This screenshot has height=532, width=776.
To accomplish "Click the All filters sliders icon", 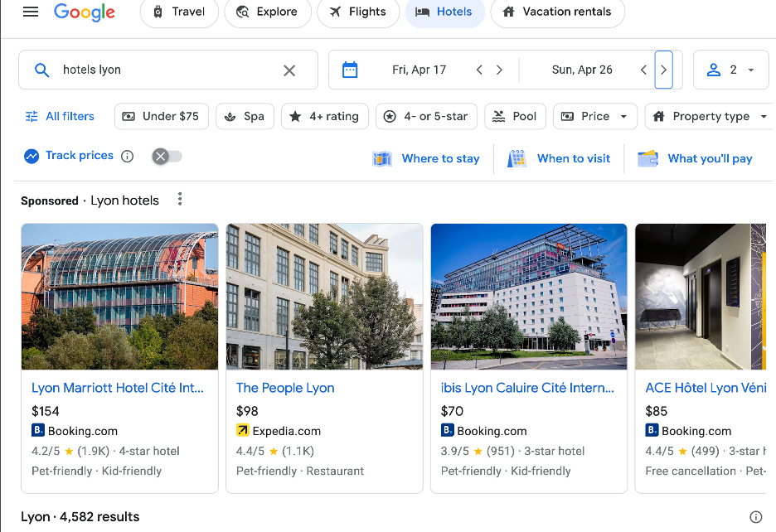I will (32, 116).
